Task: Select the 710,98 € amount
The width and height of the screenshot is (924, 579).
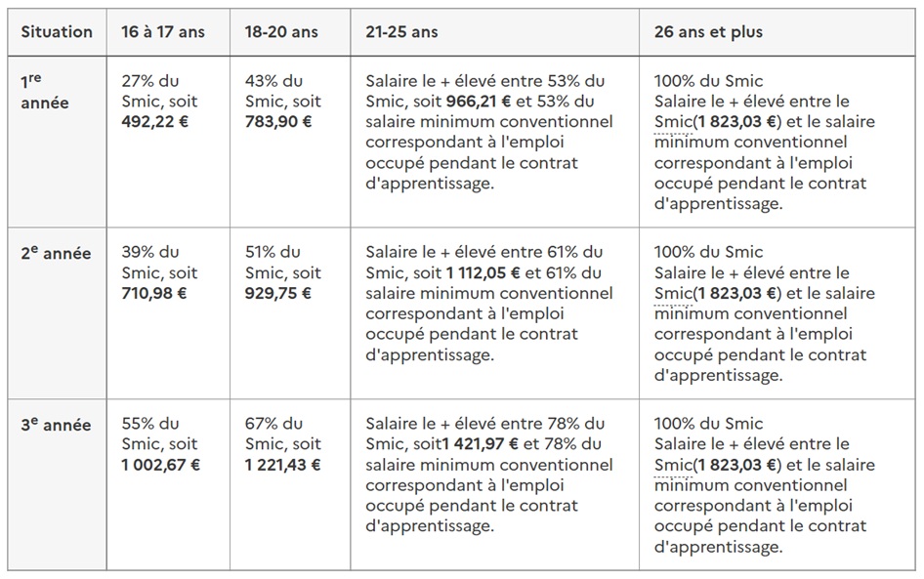Action: [153, 293]
